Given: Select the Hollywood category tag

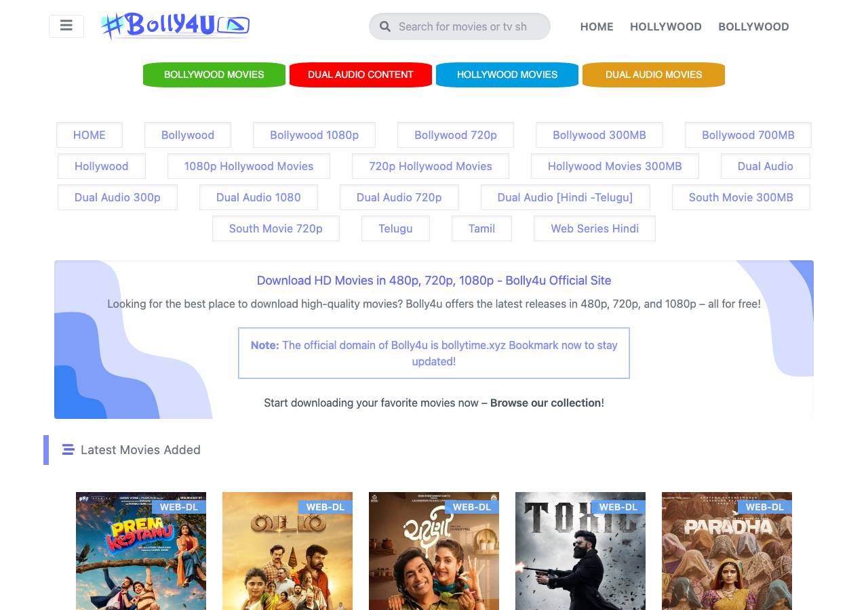Looking at the screenshot, I should tap(102, 166).
